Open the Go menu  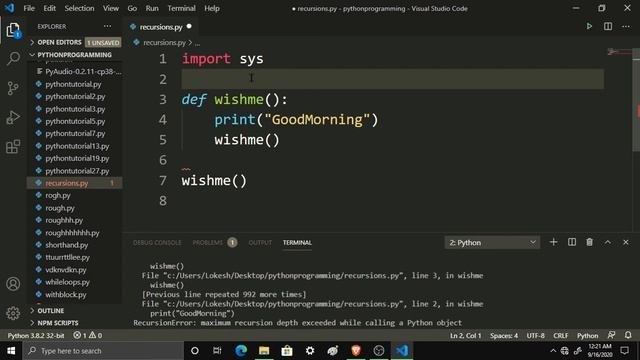[x=132, y=8]
